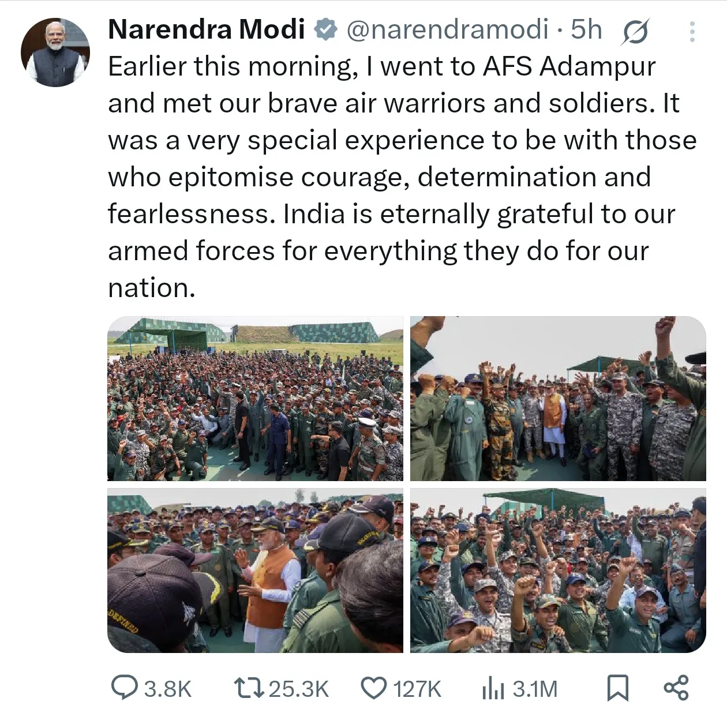This screenshot has width=727, height=728.
Task: Bookmark this tweet
Action: click(618, 688)
